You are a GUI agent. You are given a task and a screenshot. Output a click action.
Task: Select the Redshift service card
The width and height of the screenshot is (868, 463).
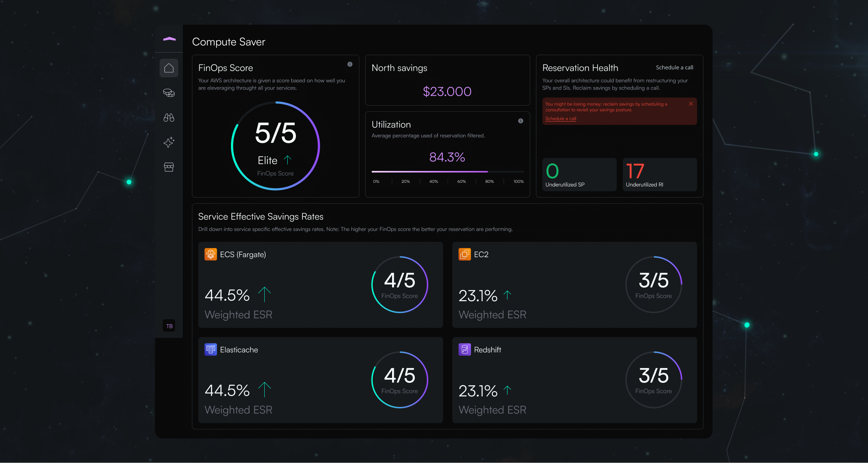point(574,380)
